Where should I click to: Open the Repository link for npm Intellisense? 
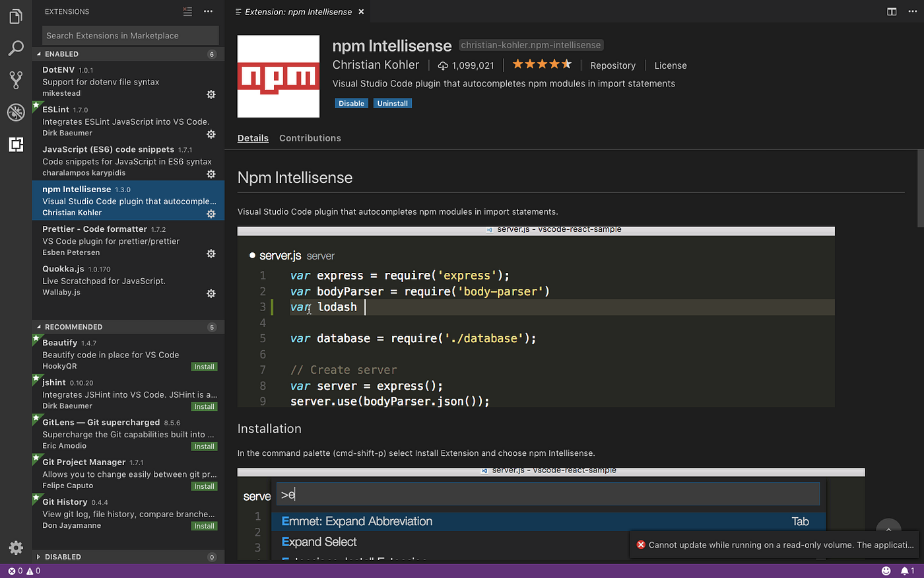[612, 65]
